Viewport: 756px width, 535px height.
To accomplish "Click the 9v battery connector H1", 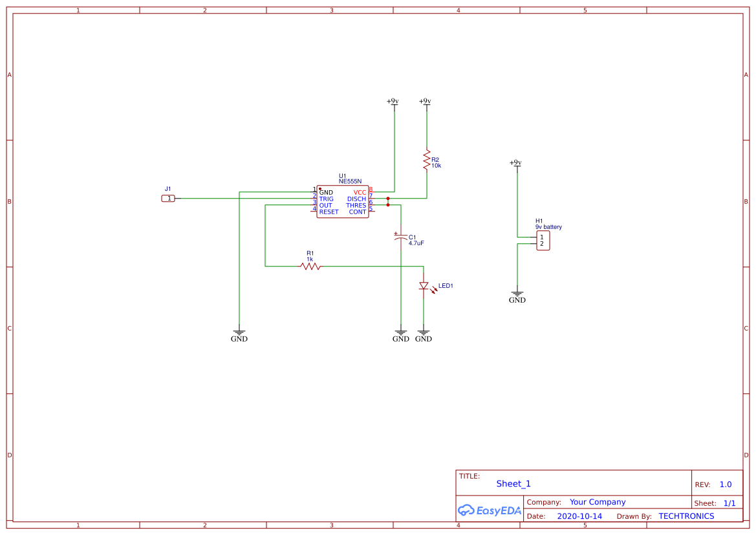I will pyautogui.click(x=542, y=239).
